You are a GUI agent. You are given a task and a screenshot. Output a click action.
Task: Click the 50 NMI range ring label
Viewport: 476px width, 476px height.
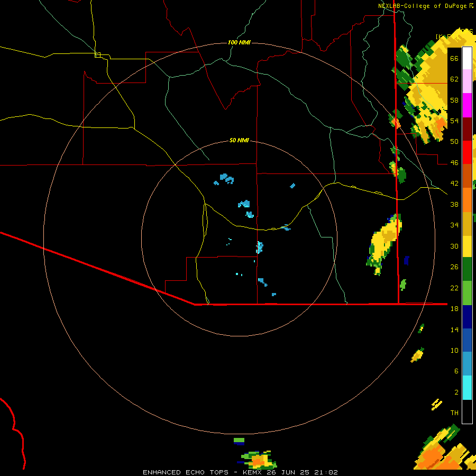[239, 140]
